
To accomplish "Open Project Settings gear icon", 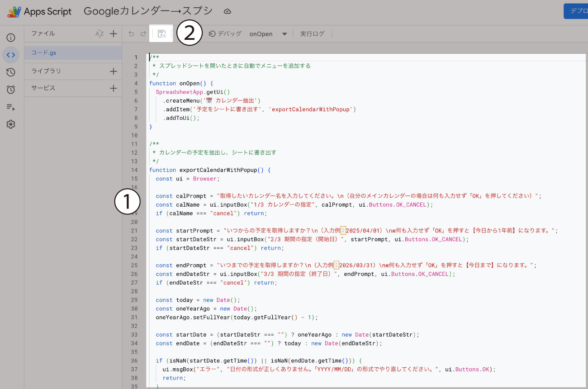I will pyautogui.click(x=11, y=124).
